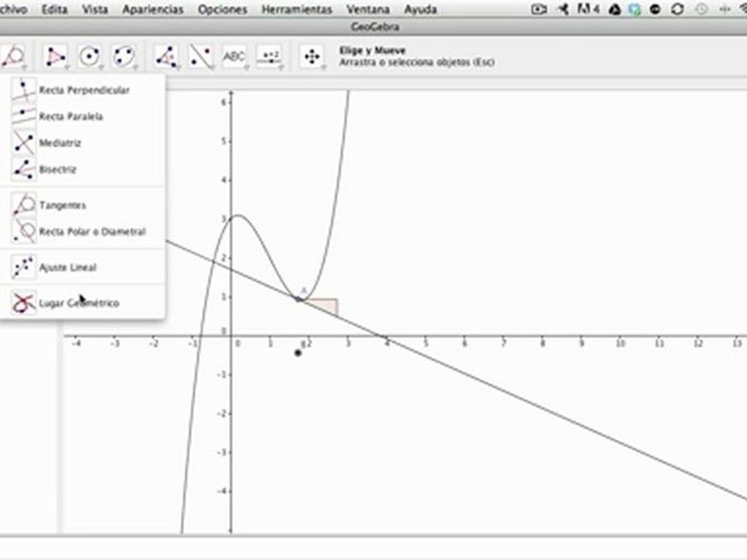
Task: Open the Opciones menu
Action: (223, 9)
